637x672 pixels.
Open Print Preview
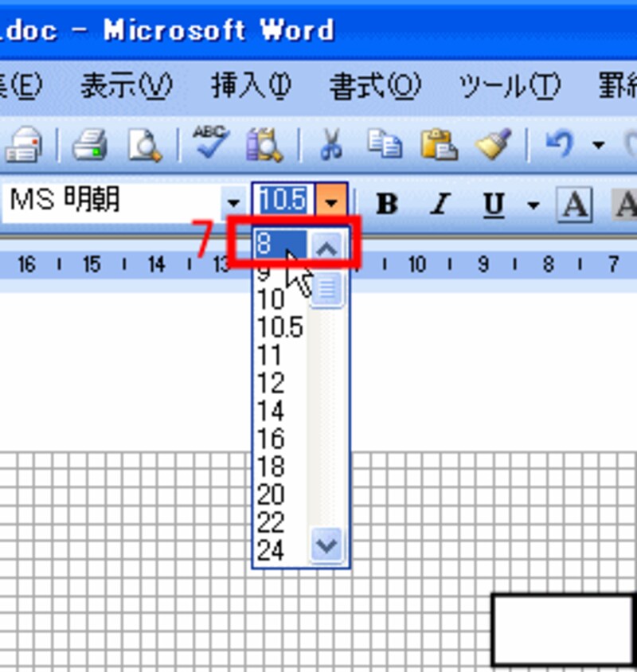pyautogui.click(x=143, y=145)
